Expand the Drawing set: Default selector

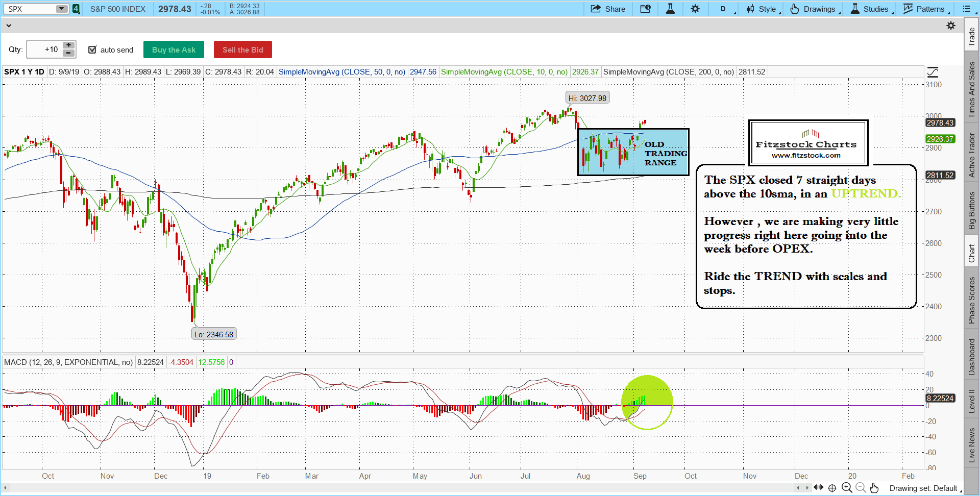pyautogui.click(x=925, y=488)
